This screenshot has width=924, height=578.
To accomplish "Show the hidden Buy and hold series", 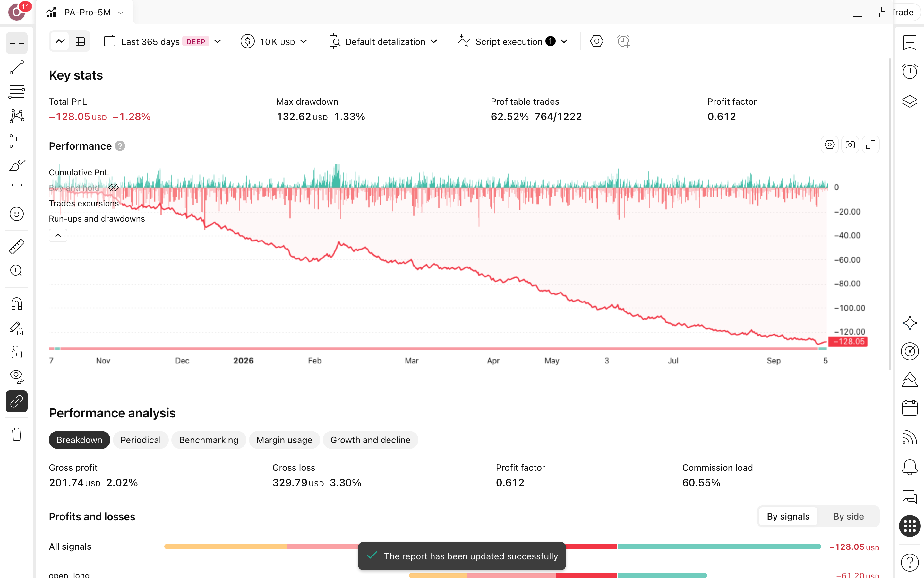I will point(113,188).
